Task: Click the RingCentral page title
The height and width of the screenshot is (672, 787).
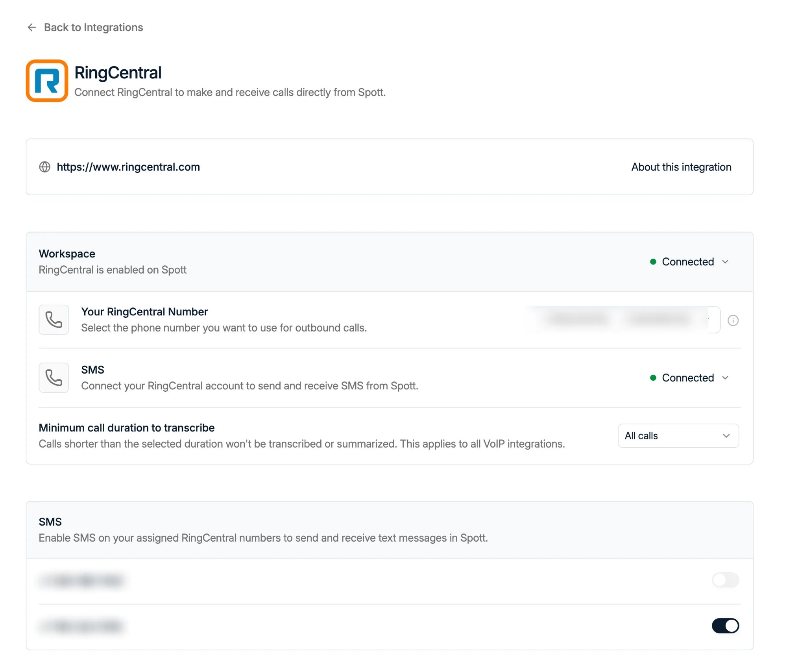Action: point(118,72)
